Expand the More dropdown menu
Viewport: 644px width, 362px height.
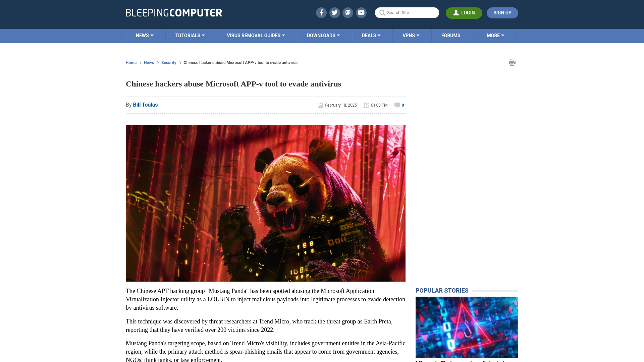pos(495,36)
